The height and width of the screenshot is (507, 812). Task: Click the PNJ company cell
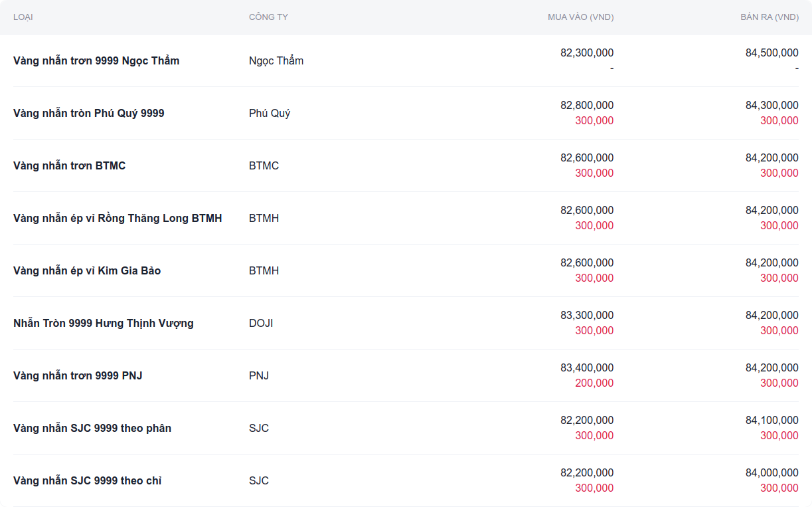[259, 375]
